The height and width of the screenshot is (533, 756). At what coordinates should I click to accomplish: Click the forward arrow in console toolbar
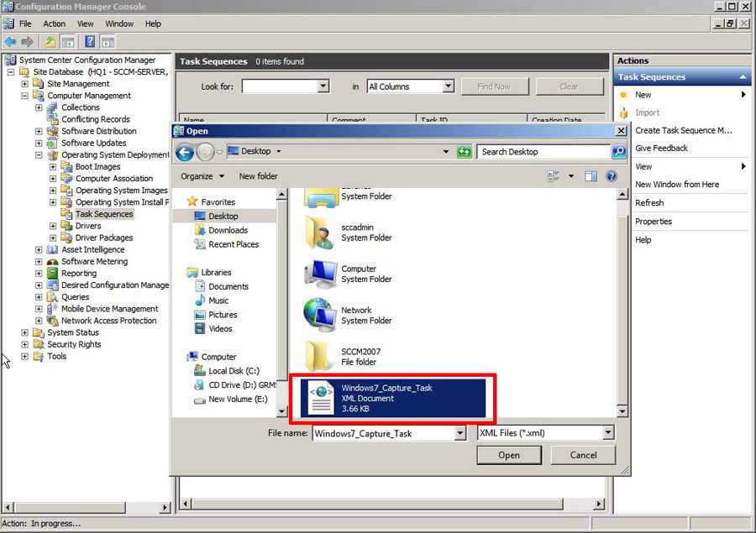28,42
